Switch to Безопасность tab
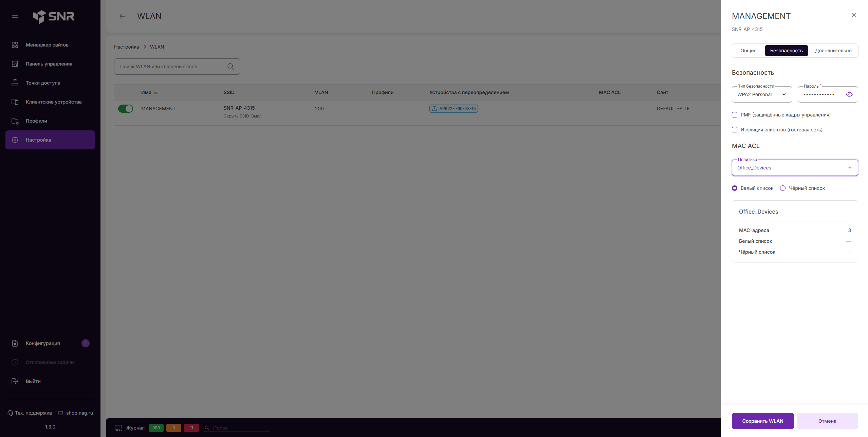Image resolution: width=868 pixels, height=437 pixels. (x=787, y=51)
